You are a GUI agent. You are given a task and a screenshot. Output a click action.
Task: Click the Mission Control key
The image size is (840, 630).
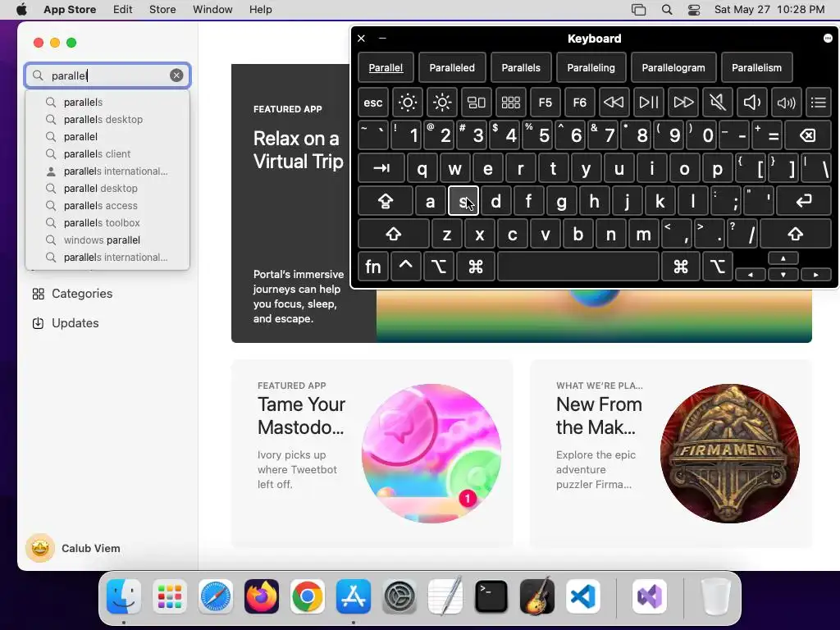click(x=477, y=103)
